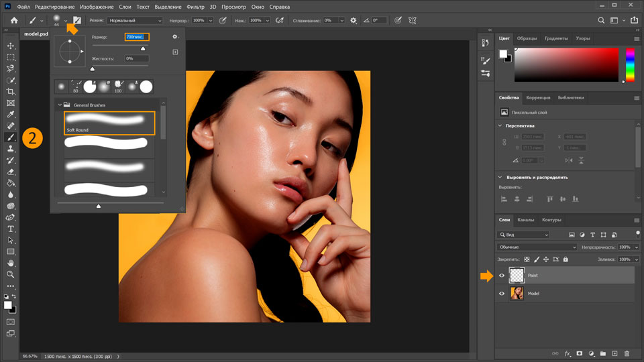Pick the Eyedropper tool
This screenshot has width=644, height=362.
tap(11, 114)
